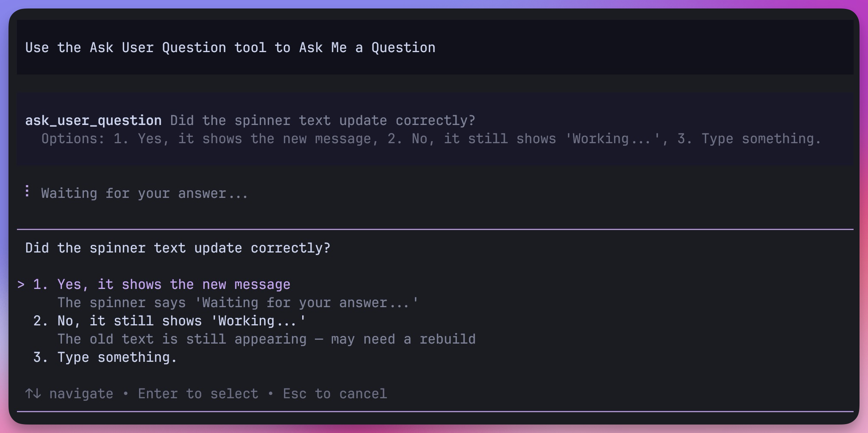Image resolution: width=868 pixels, height=433 pixels.
Task: Click the 'navigate' hint text
Action: [x=81, y=394]
